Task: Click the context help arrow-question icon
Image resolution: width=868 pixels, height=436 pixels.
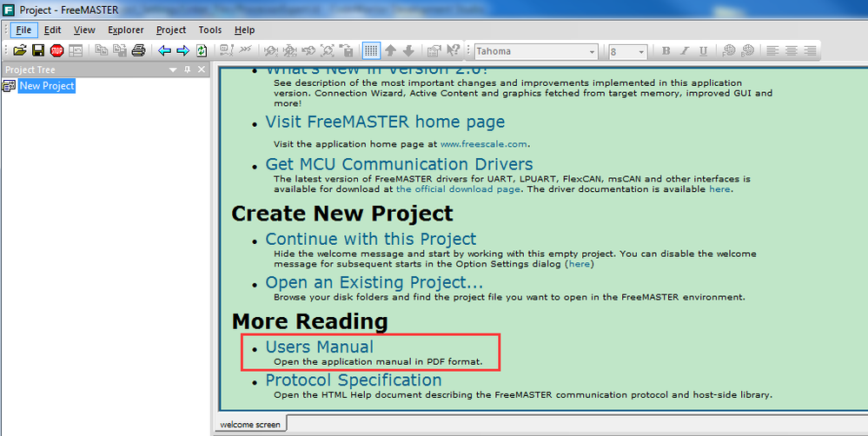Action: pyautogui.click(x=454, y=50)
